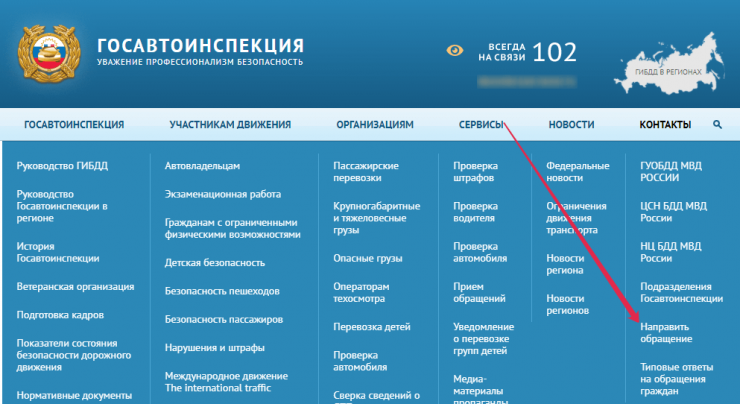Open Крупногабаритные и тяжеловесные грузы link

pyautogui.click(x=377, y=218)
